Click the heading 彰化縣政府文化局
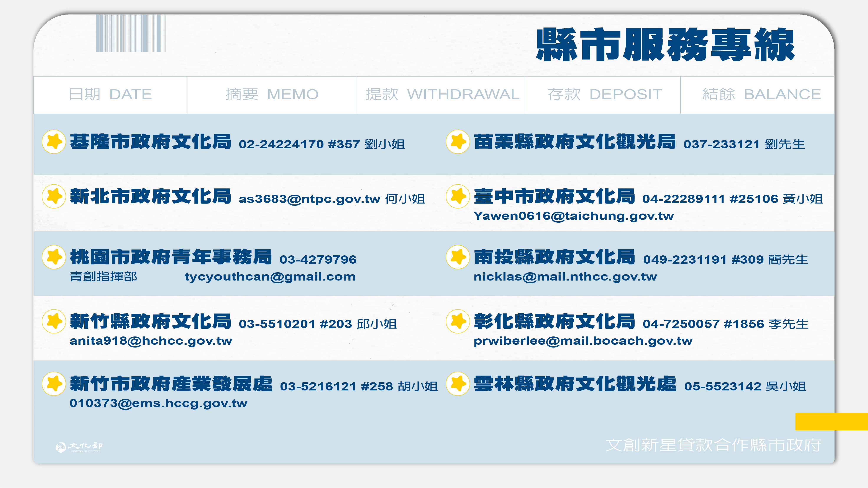 554,321
